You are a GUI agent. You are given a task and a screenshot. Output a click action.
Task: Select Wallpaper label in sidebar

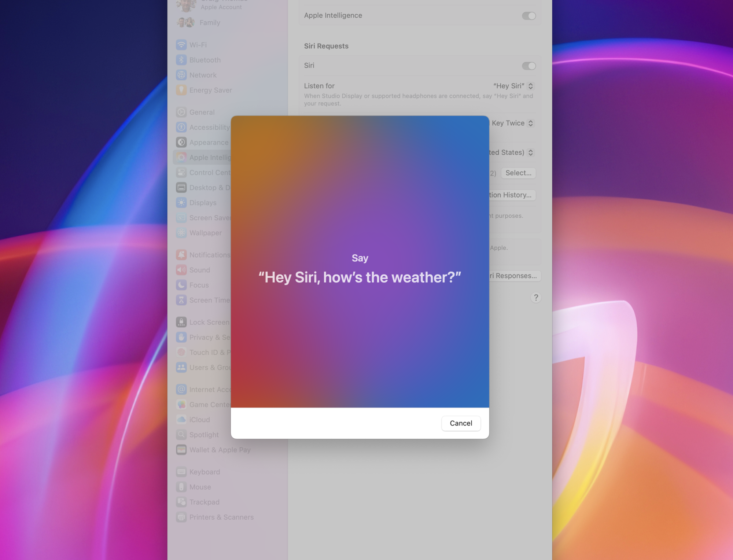point(205,233)
